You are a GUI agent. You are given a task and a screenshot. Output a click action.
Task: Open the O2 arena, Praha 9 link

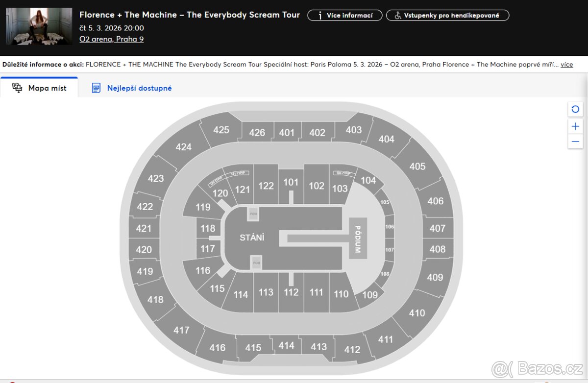tap(111, 39)
